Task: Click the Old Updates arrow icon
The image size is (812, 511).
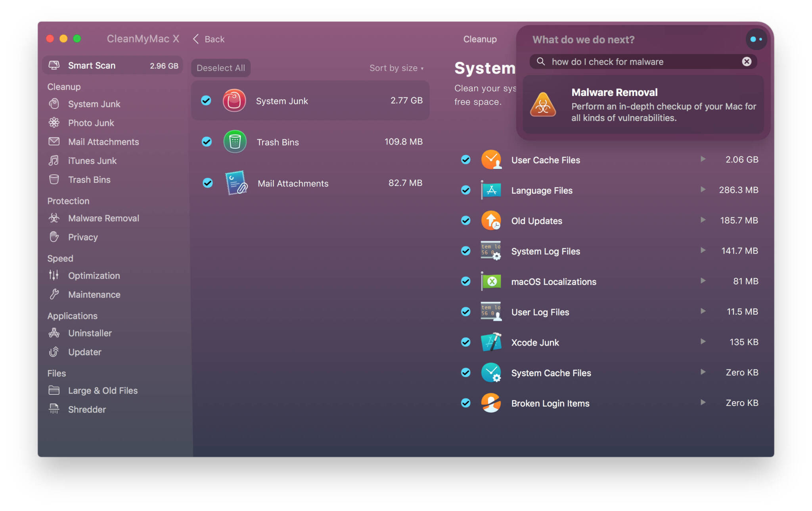Action: 491,221
